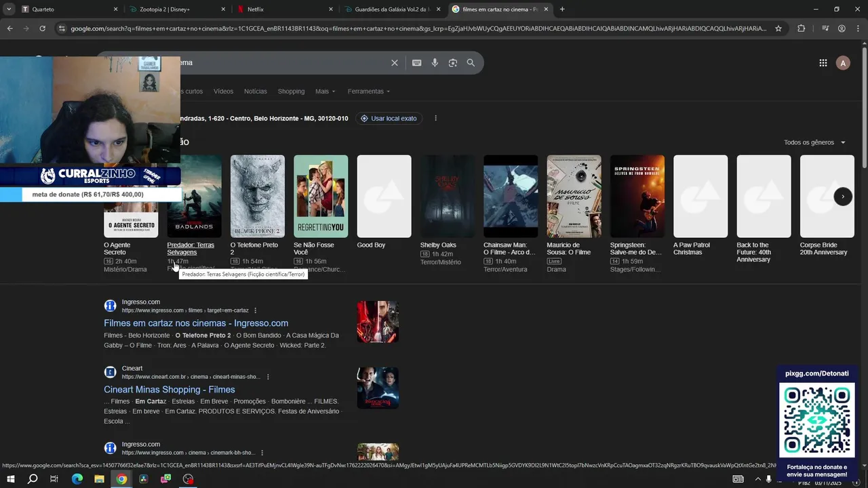Open the Google apps grid

823,63
